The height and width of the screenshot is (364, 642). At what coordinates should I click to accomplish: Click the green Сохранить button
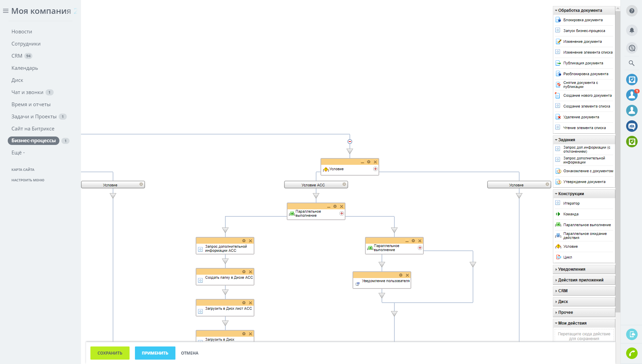[x=110, y=353]
